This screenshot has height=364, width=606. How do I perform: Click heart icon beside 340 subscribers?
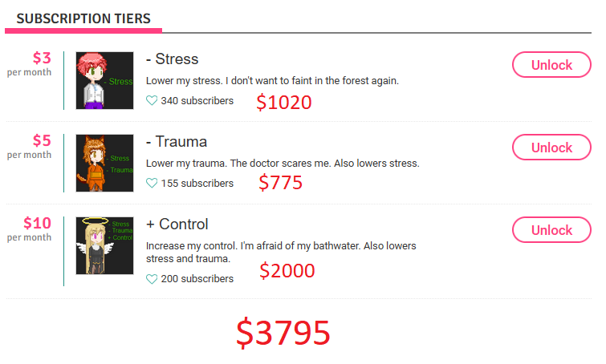[x=152, y=101]
